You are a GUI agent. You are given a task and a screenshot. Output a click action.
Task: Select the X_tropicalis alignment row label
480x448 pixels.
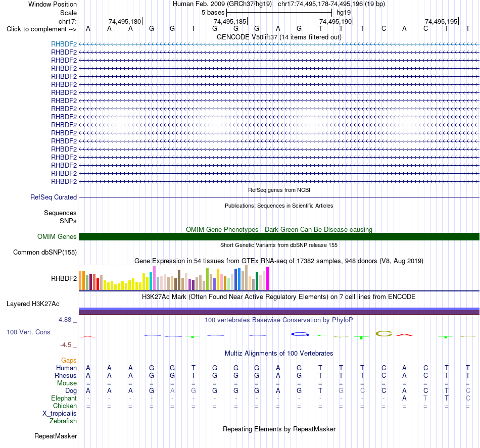[x=60, y=414]
